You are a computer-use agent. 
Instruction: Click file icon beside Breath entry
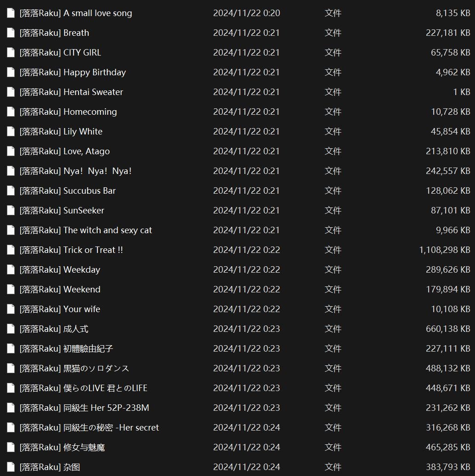click(x=11, y=33)
